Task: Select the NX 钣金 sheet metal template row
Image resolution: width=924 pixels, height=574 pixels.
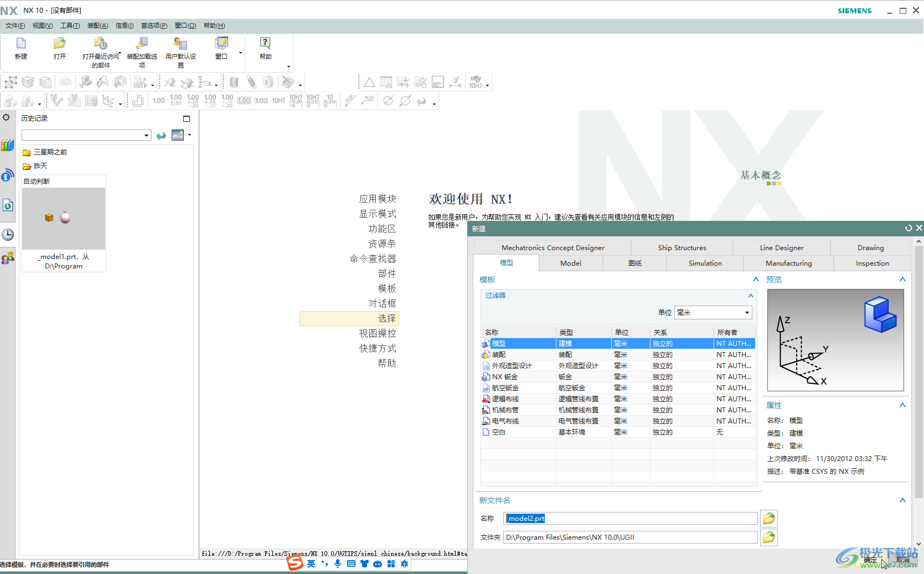Action: click(x=618, y=377)
